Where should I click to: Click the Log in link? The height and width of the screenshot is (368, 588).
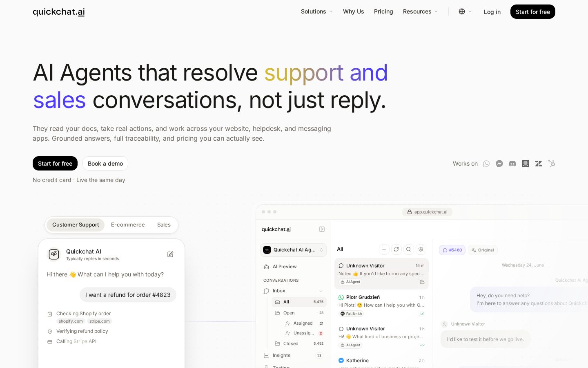click(492, 12)
